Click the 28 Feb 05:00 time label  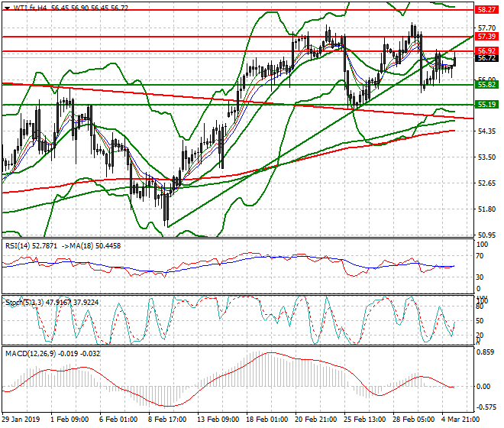pos(414,420)
